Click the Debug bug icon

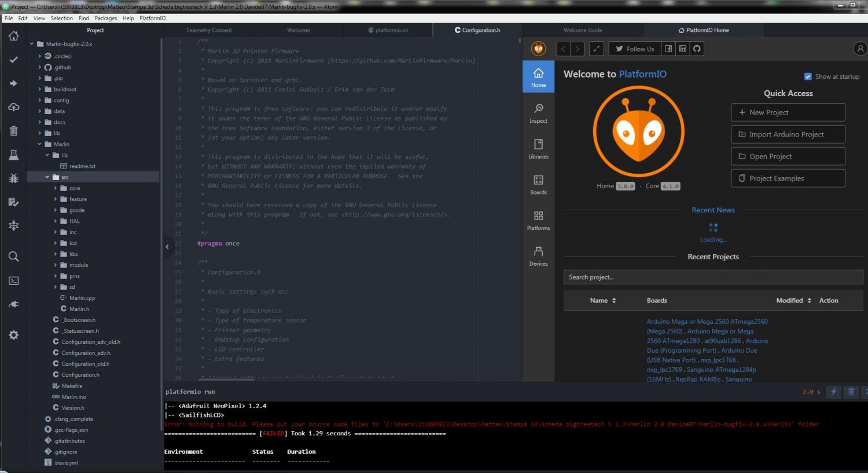click(x=13, y=178)
